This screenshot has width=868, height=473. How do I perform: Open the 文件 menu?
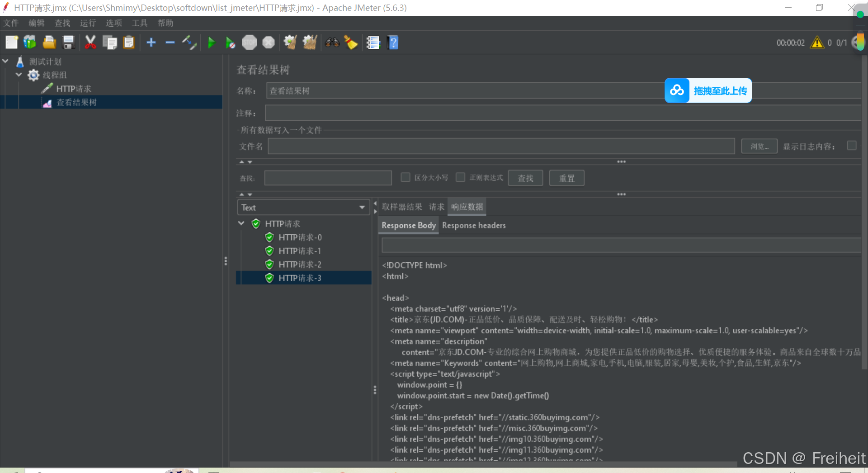pos(11,23)
